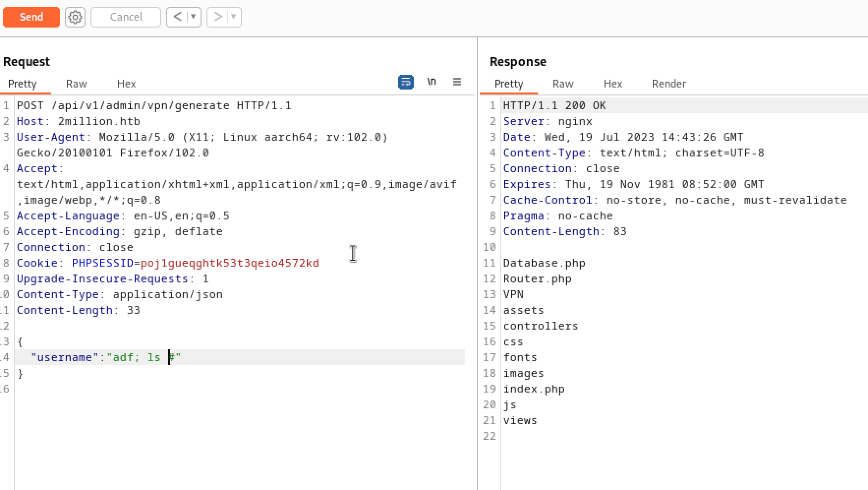Select the Raw tab in the Response panel
The height and width of the screenshot is (490, 868).
click(563, 84)
